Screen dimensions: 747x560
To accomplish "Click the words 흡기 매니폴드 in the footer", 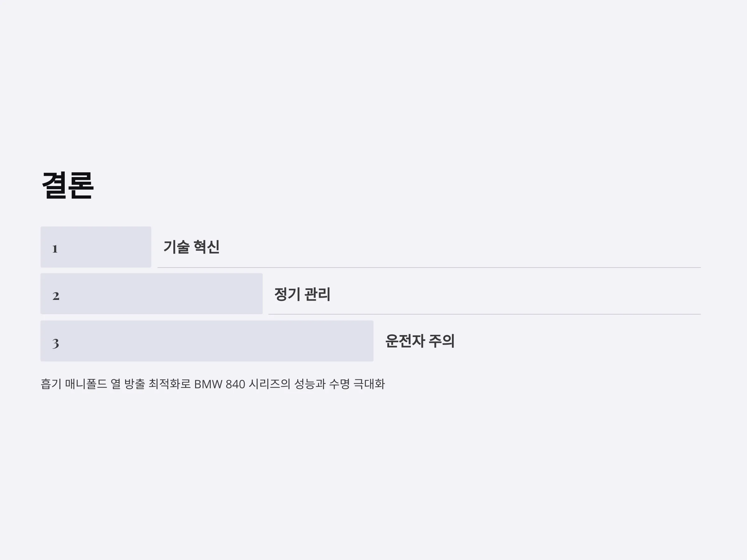I will tap(74, 384).
